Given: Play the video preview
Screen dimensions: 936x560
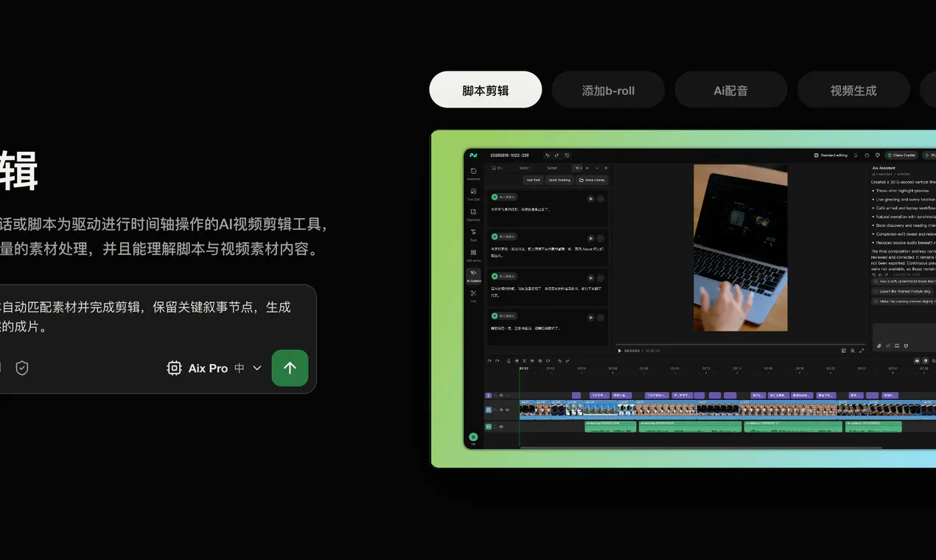Looking at the screenshot, I should (620, 351).
